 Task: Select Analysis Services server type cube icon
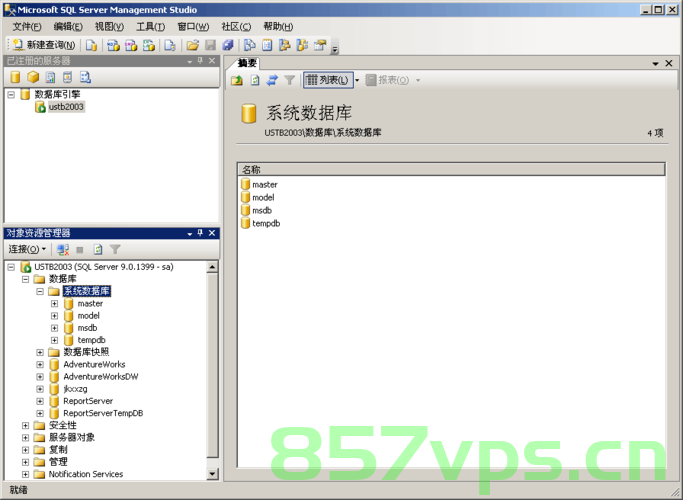[33, 78]
